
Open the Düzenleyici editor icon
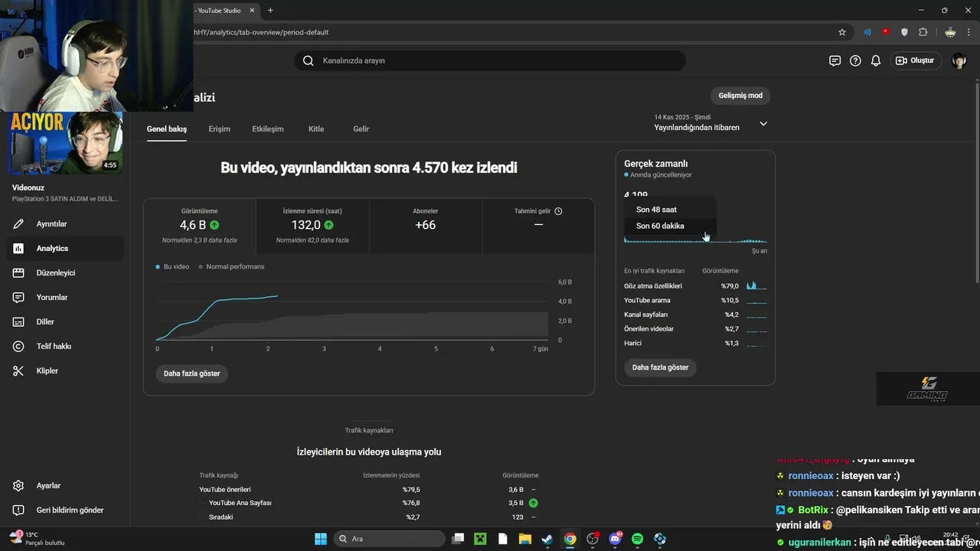coord(18,272)
